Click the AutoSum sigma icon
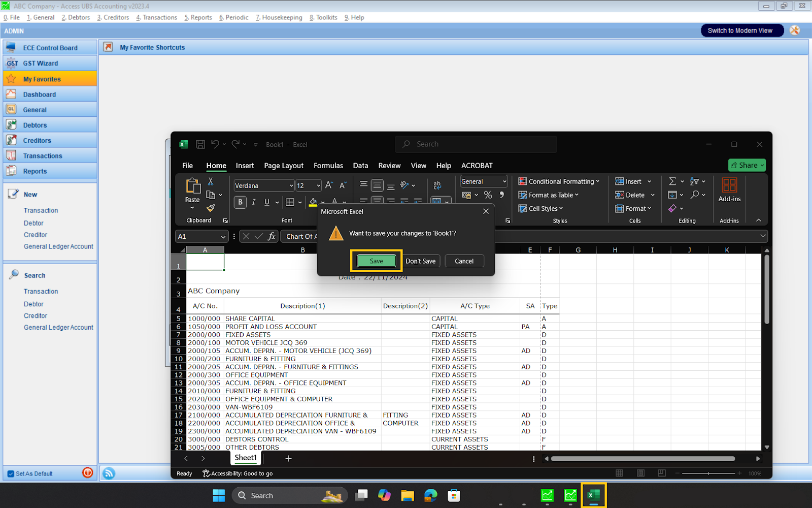Image resolution: width=812 pixels, height=508 pixels. coord(672,181)
